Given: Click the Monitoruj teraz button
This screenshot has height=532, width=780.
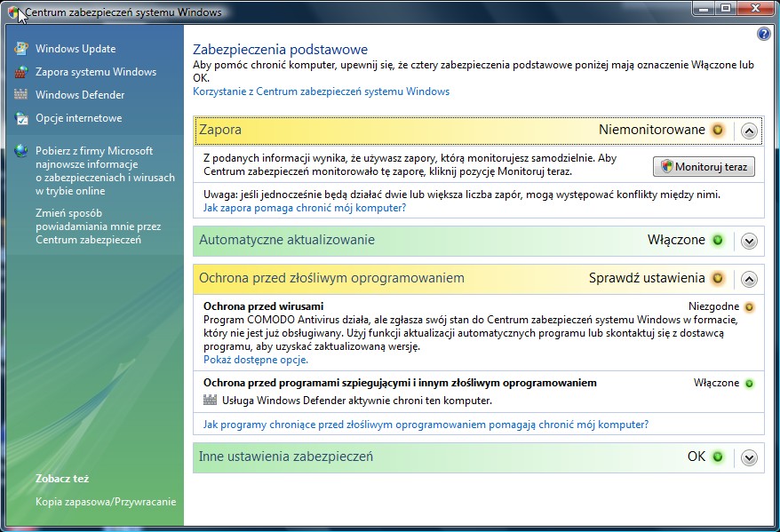Looking at the screenshot, I should (704, 167).
